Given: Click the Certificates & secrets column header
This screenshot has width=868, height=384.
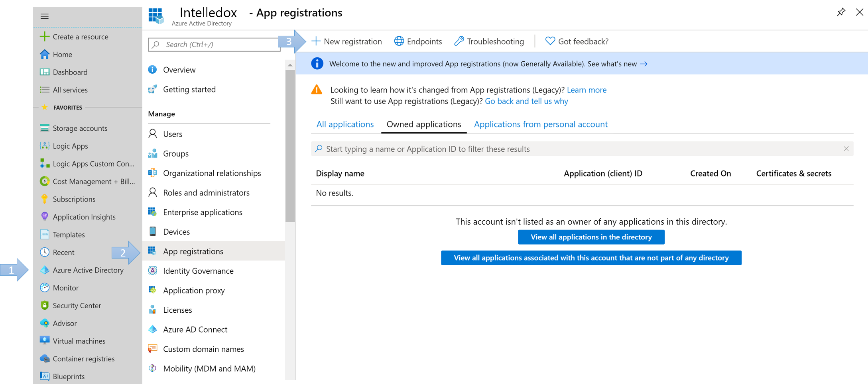Looking at the screenshot, I should [793, 173].
